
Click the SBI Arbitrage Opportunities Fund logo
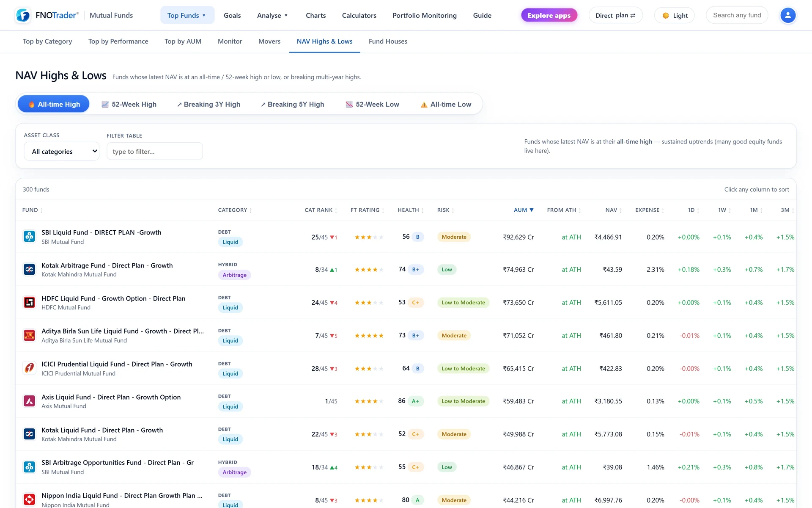point(29,467)
